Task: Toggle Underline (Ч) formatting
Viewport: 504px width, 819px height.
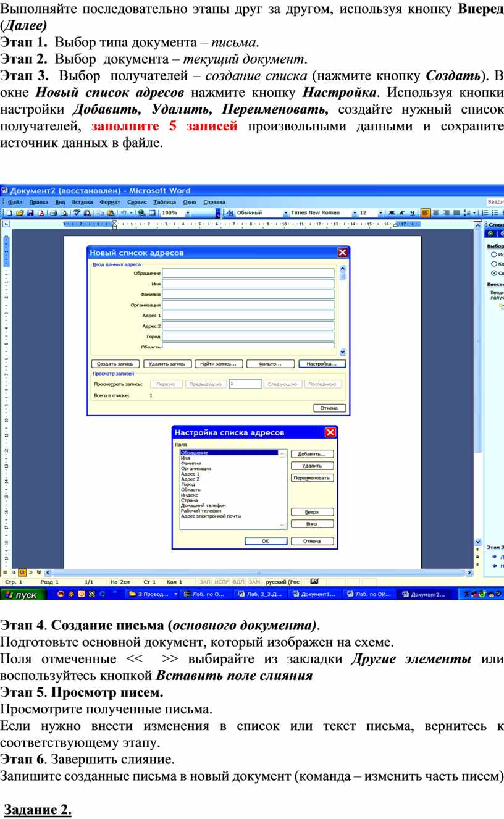Action: coord(413,212)
